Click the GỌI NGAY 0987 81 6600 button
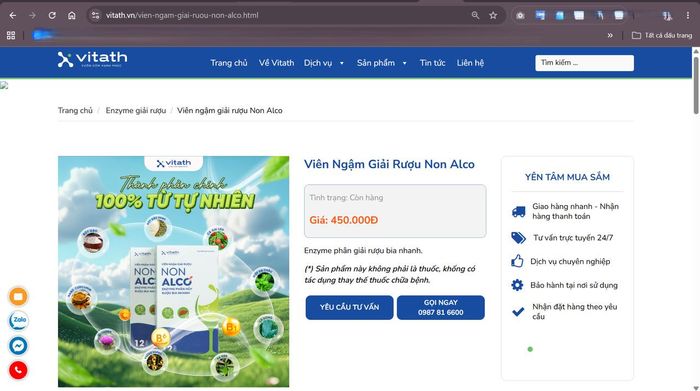 (x=441, y=307)
